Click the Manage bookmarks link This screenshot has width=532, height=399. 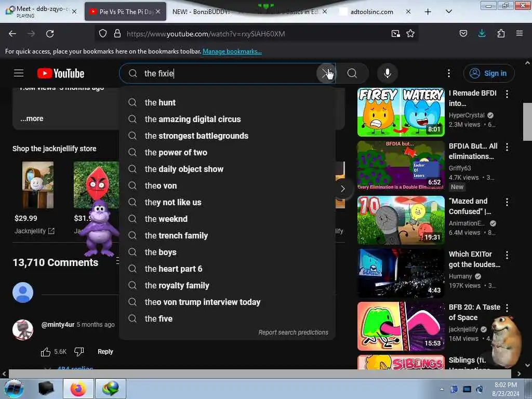point(232,51)
